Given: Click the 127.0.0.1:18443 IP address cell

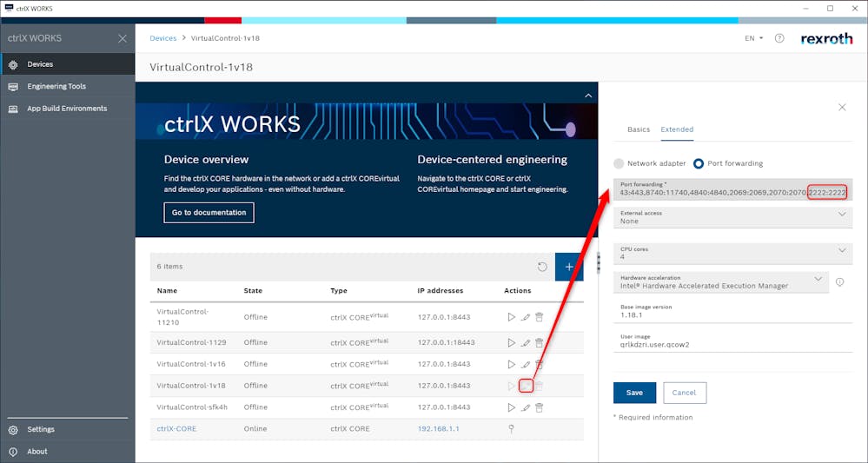Looking at the screenshot, I should [x=447, y=342].
